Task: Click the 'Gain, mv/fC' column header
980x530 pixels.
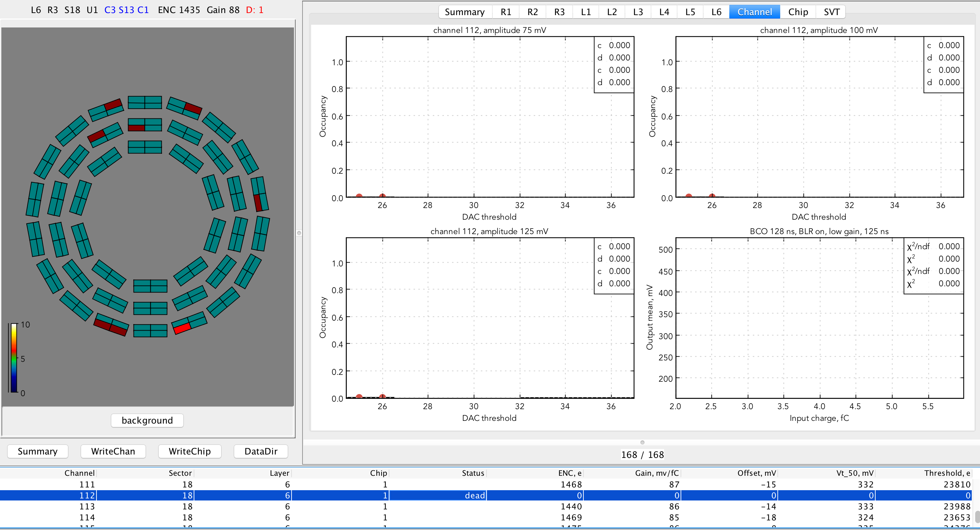Action: (632, 473)
